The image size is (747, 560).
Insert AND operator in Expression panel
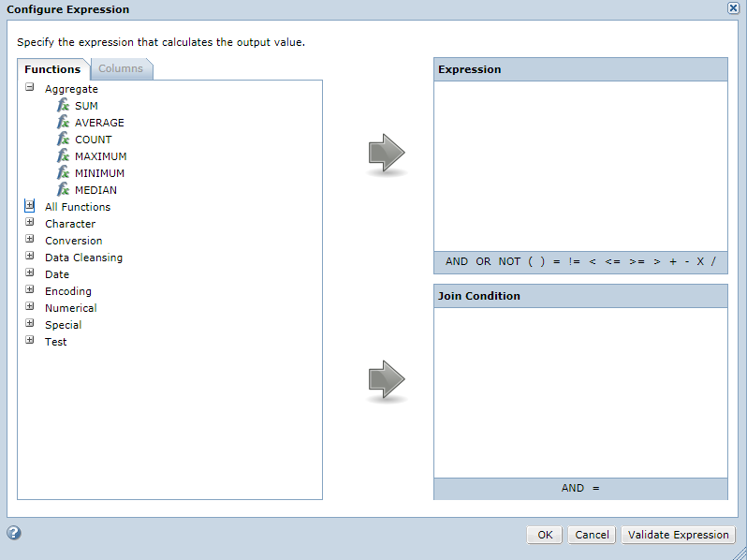pos(457,261)
